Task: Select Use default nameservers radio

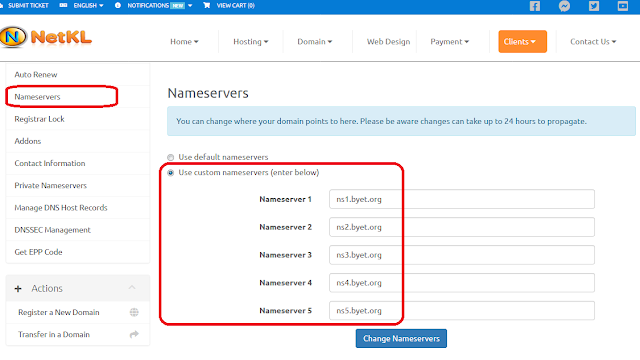Action: tap(171, 157)
